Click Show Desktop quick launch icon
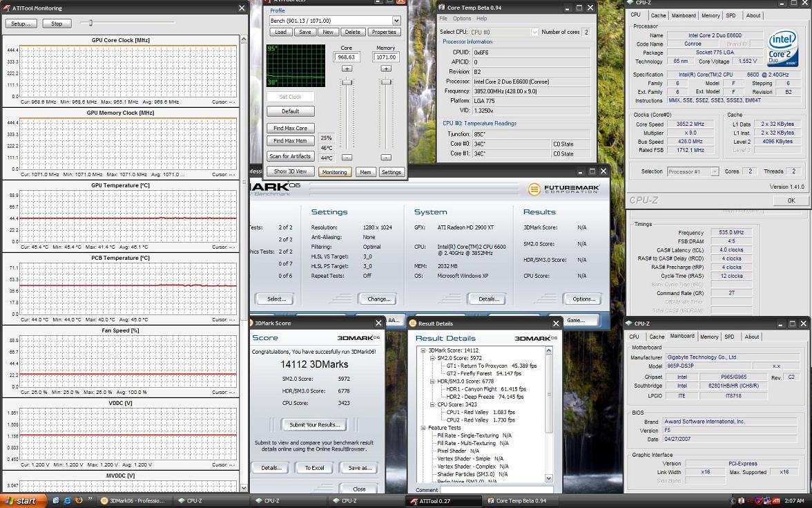The width and height of the screenshot is (812, 508). click(x=56, y=500)
